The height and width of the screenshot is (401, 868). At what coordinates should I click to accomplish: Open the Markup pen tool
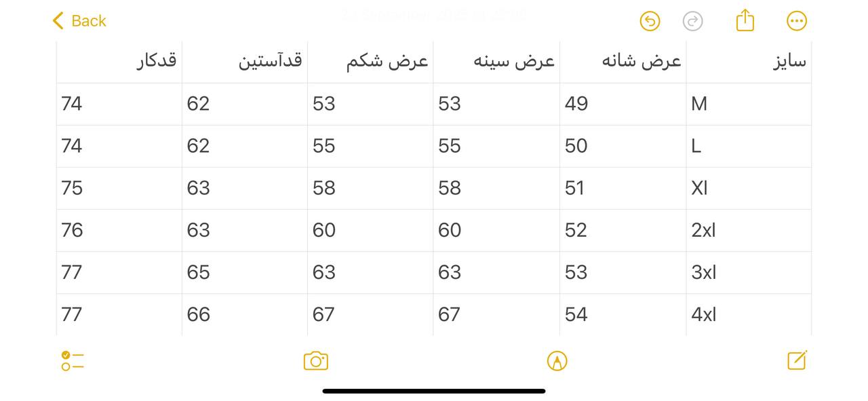[557, 361]
